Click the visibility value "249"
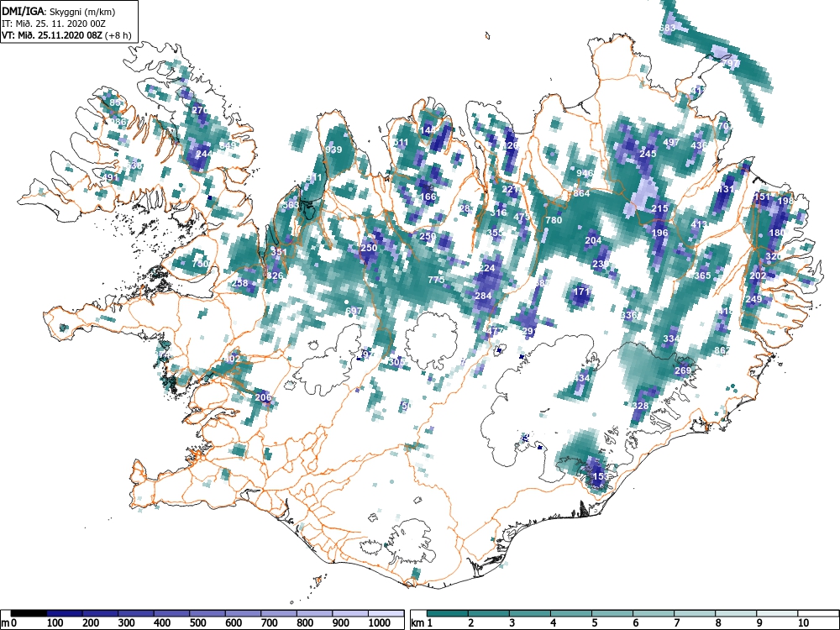 click(753, 299)
